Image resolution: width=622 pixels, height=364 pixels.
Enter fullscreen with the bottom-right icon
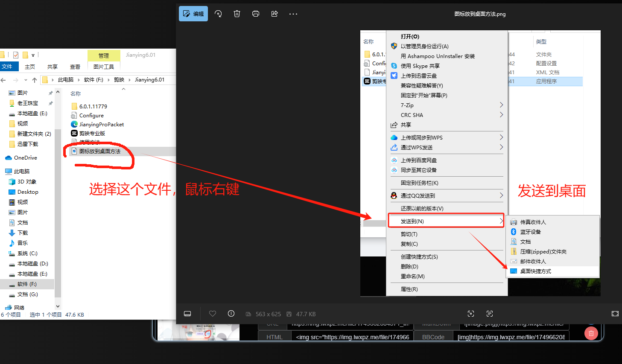(x=615, y=314)
